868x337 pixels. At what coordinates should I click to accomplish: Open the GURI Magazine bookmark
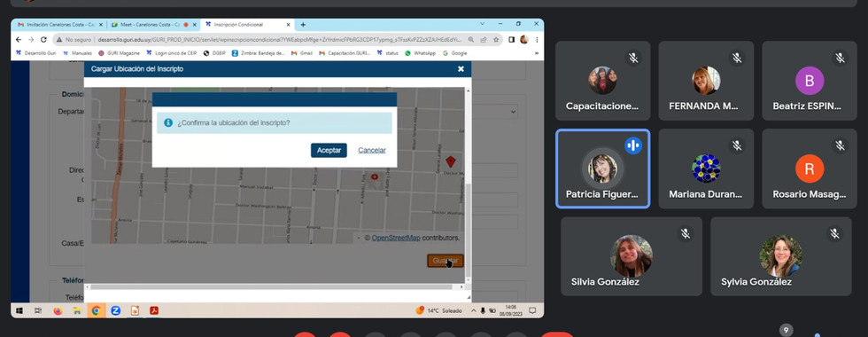pyautogui.click(x=119, y=53)
